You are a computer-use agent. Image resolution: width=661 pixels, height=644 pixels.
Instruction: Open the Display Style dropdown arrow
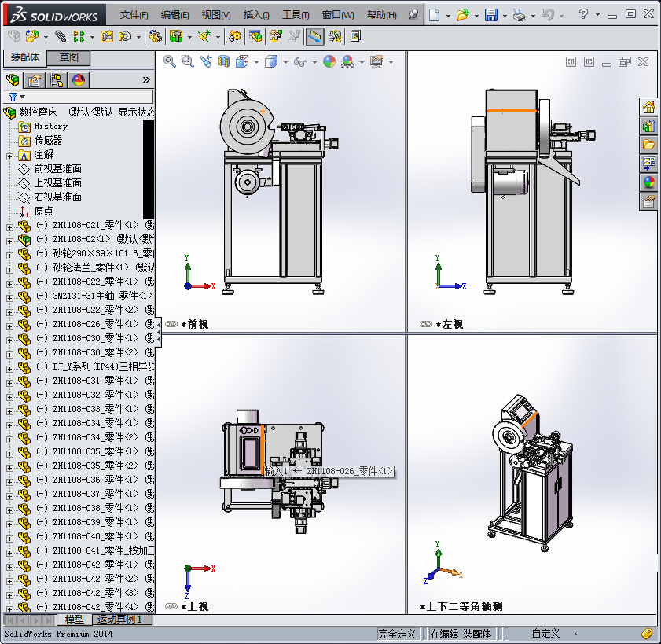pyautogui.click(x=285, y=62)
